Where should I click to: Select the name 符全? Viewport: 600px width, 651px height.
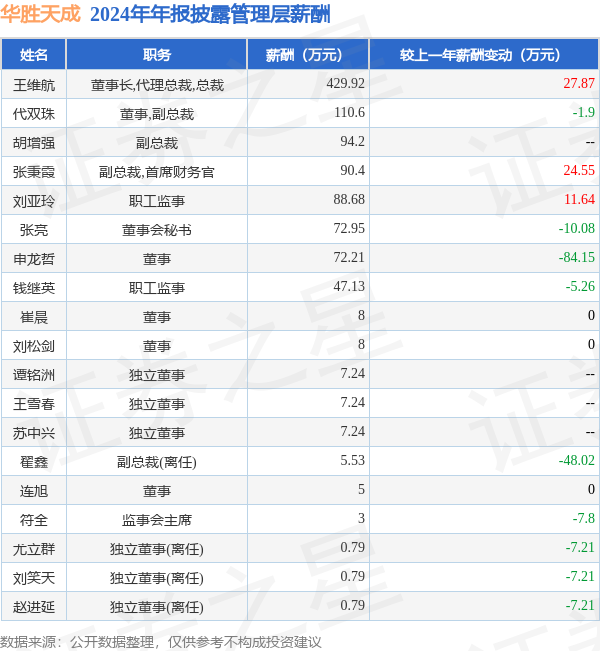[x=34, y=520]
